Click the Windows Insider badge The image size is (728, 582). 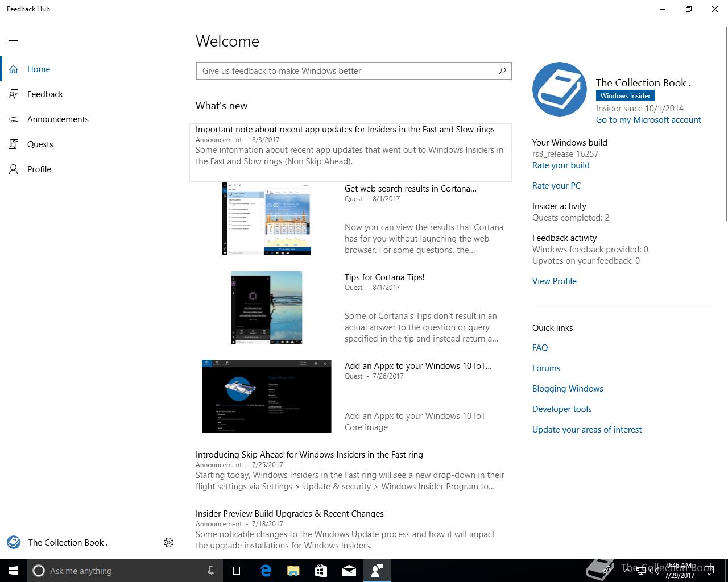626,96
